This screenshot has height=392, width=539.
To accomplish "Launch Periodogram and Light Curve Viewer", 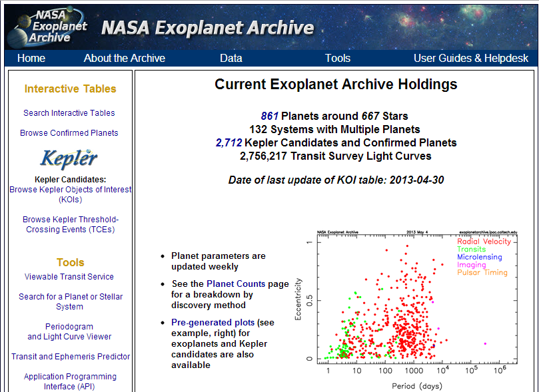I will click(69, 331).
